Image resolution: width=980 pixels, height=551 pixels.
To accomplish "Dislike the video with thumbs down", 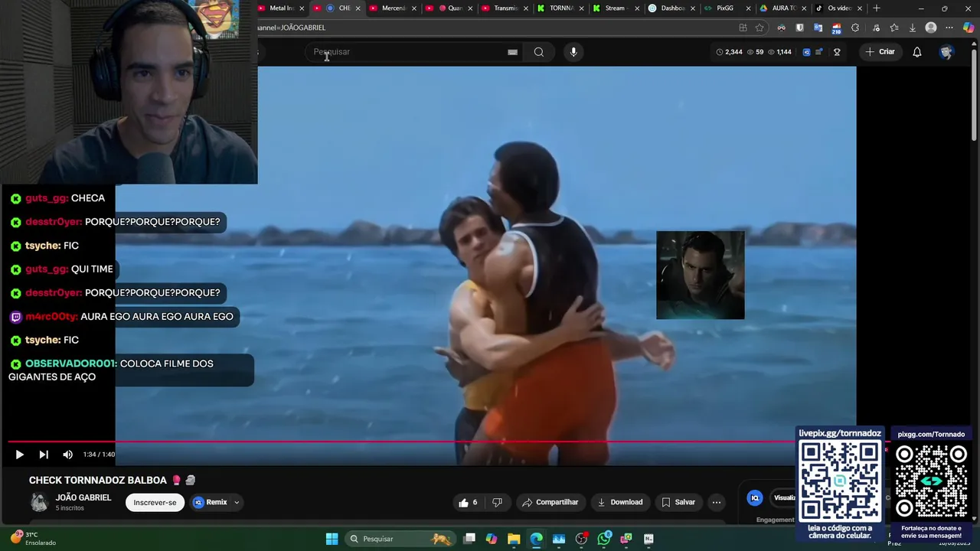I will click(497, 503).
